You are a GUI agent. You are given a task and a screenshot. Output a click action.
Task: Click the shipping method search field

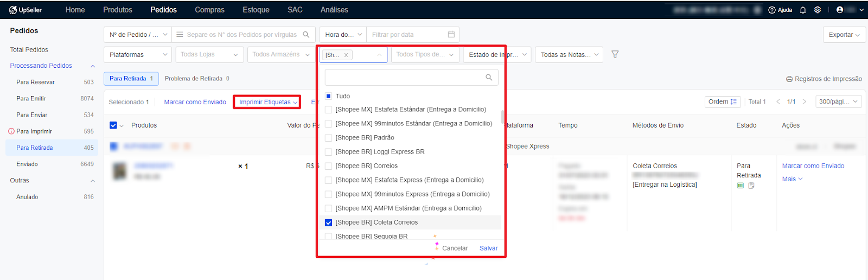pyautogui.click(x=411, y=78)
